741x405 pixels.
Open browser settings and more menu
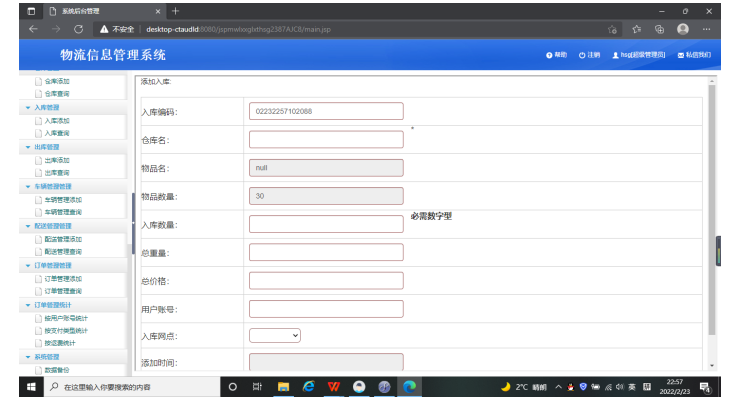pos(706,29)
